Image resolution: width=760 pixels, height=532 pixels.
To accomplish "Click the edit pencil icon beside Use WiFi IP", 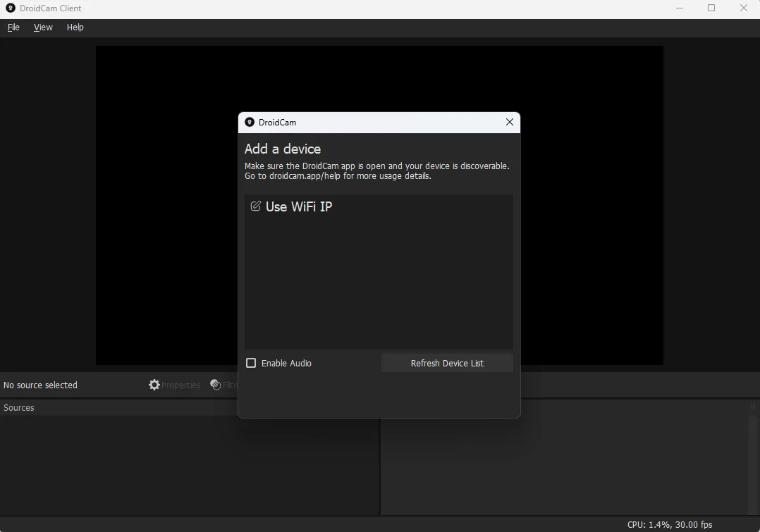I will [255, 206].
